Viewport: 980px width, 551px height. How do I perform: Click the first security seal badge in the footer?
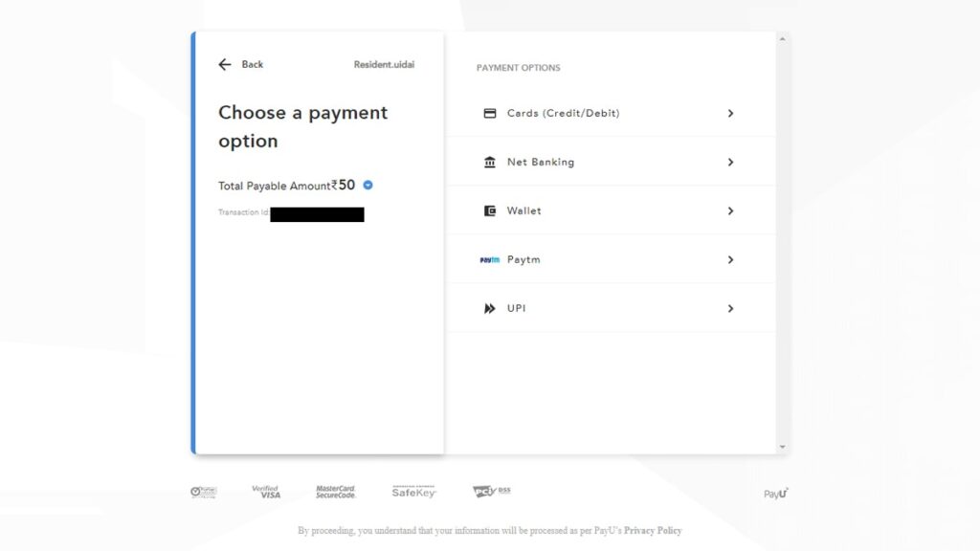(x=204, y=493)
